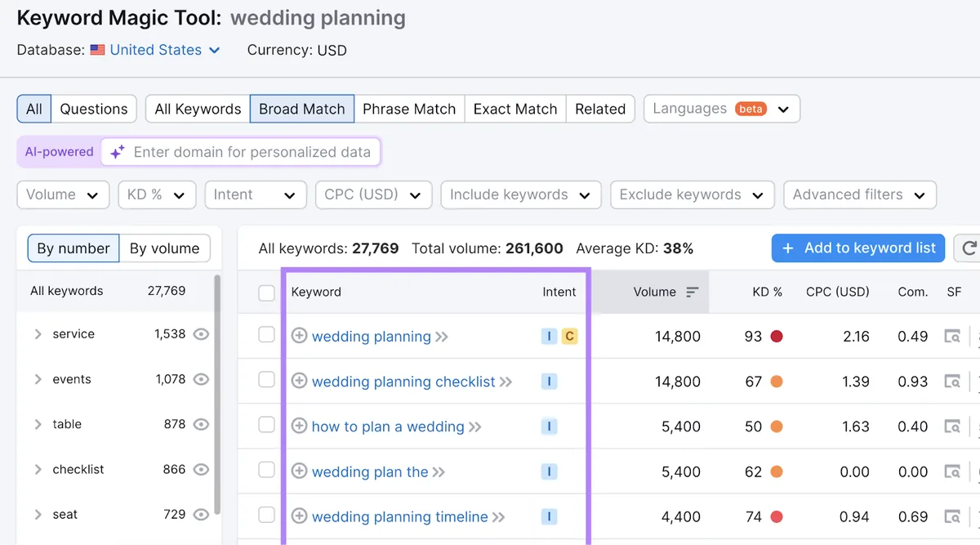This screenshot has height=545, width=980.
Task: Click plus icon next to 'how to plan a wedding'
Action: (300, 426)
